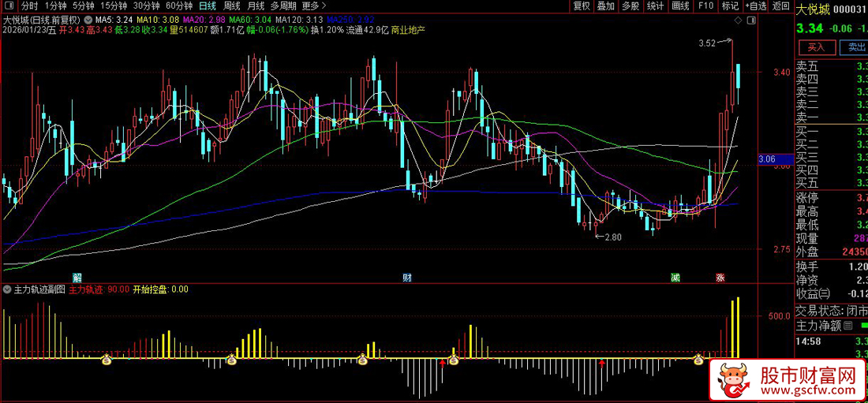Toggle the left sidebar panel icon

click(9, 6)
